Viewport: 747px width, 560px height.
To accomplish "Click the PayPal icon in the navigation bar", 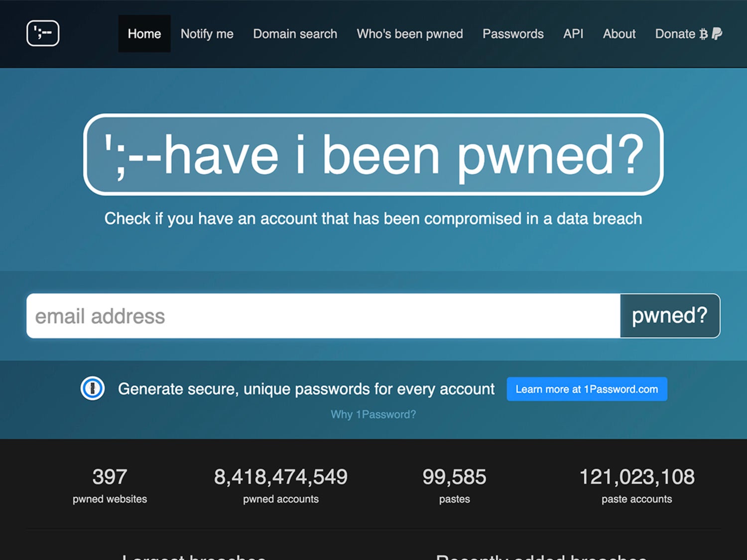I will click(x=717, y=33).
